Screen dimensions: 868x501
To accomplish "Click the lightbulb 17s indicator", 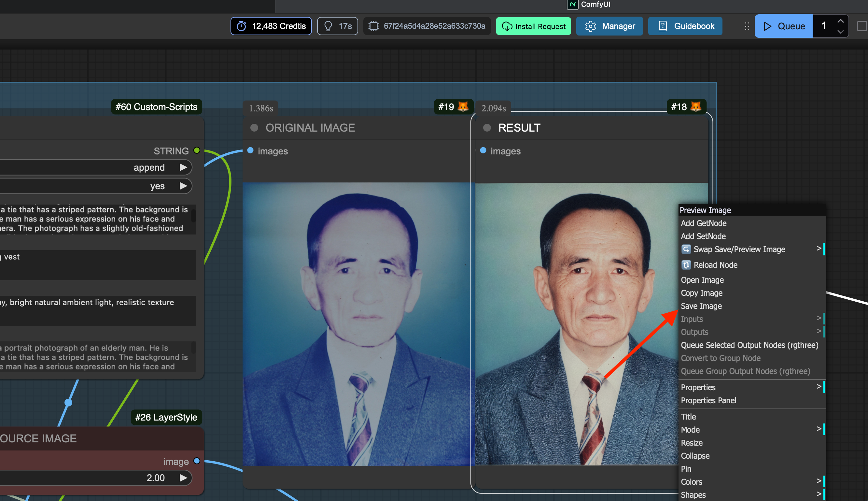I will [337, 26].
